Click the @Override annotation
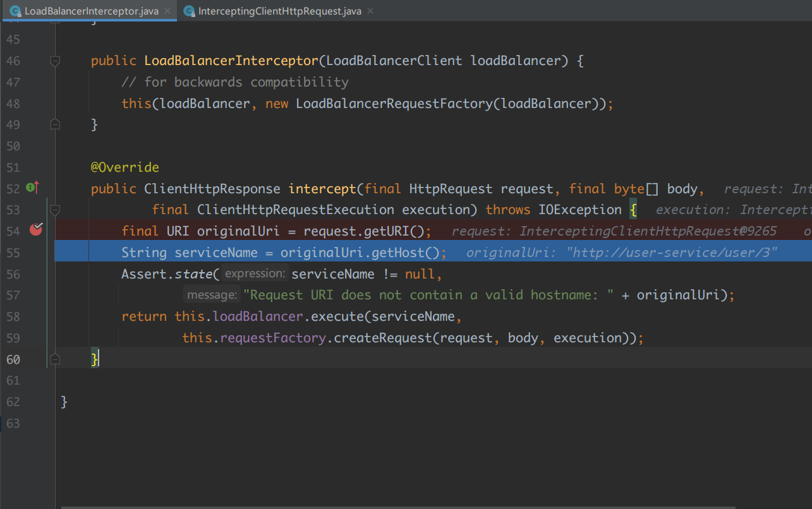Image resolution: width=812 pixels, height=509 pixels. (x=125, y=167)
